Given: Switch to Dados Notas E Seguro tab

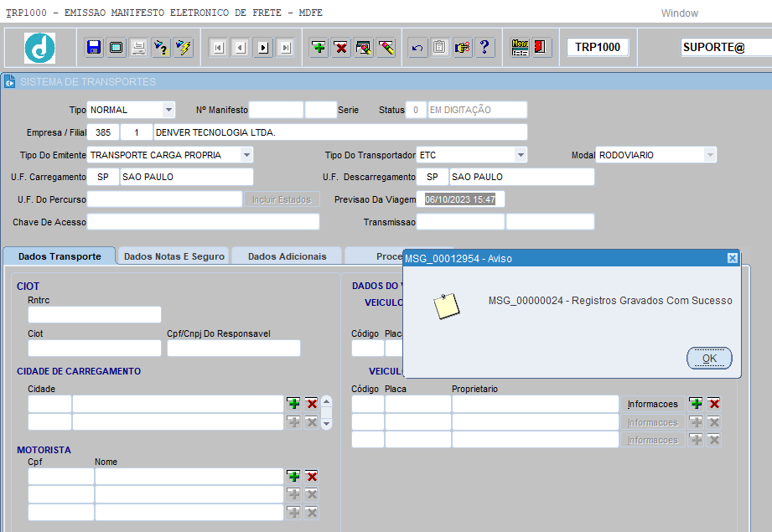Looking at the screenshot, I should (174, 256).
